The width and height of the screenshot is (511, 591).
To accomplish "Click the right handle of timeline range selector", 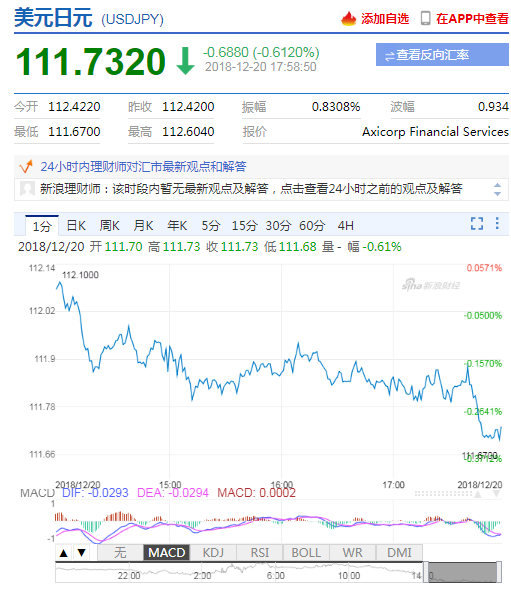I will [x=499, y=572].
